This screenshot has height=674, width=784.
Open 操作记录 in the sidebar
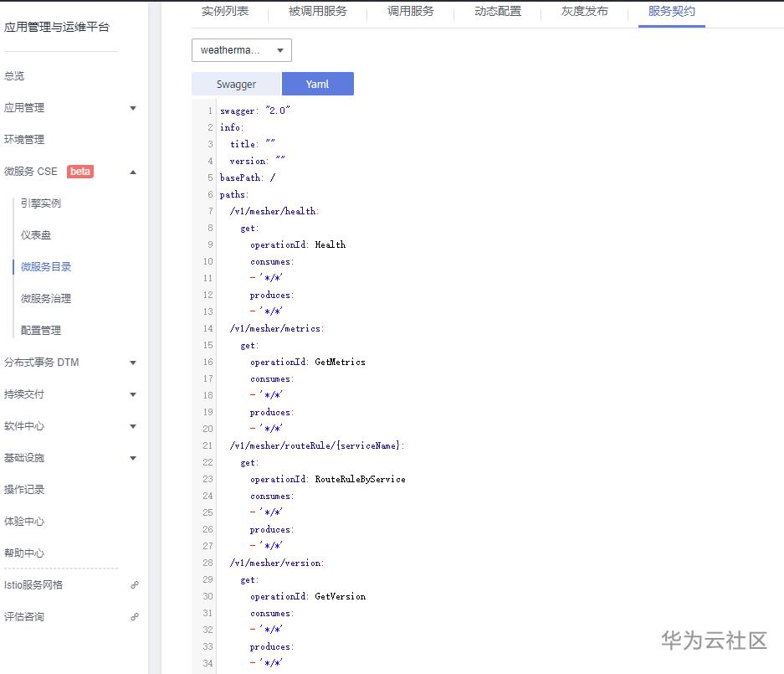(x=24, y=489)
